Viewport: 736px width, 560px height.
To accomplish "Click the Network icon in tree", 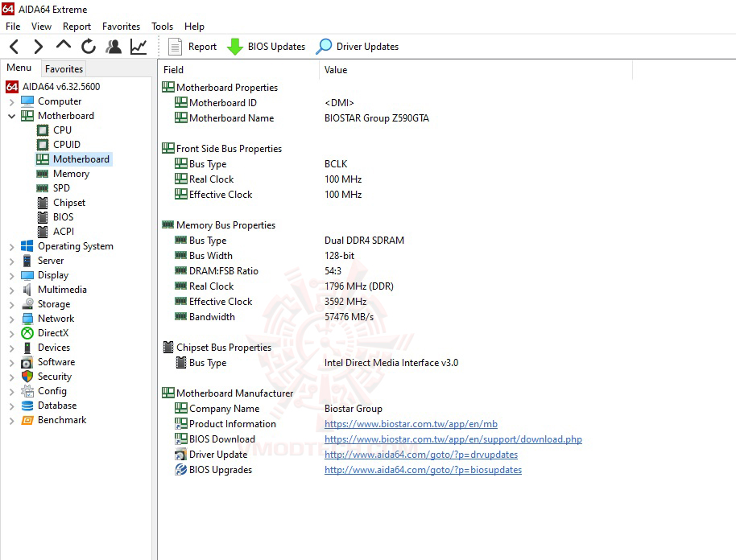I will point(27,319).
